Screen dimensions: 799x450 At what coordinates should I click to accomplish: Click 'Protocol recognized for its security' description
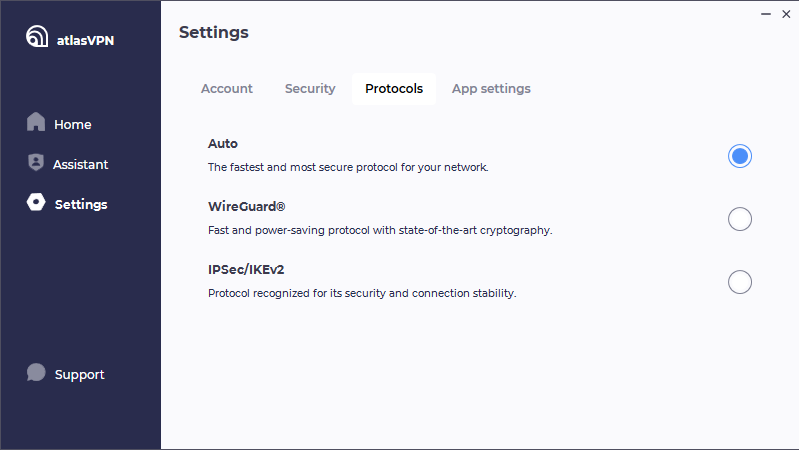362,293
